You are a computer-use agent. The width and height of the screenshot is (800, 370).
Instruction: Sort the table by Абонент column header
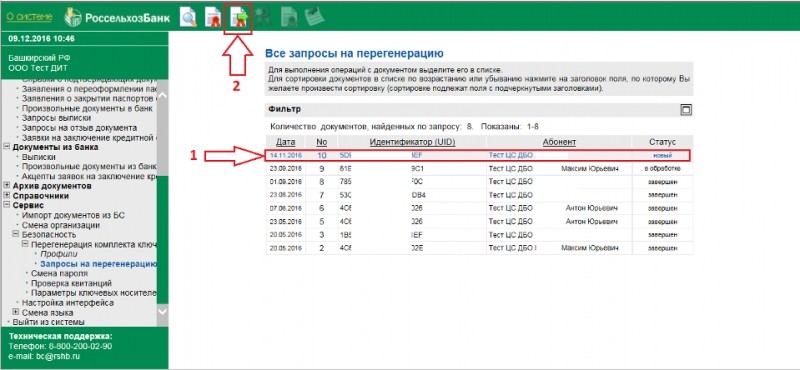(559, 142)
